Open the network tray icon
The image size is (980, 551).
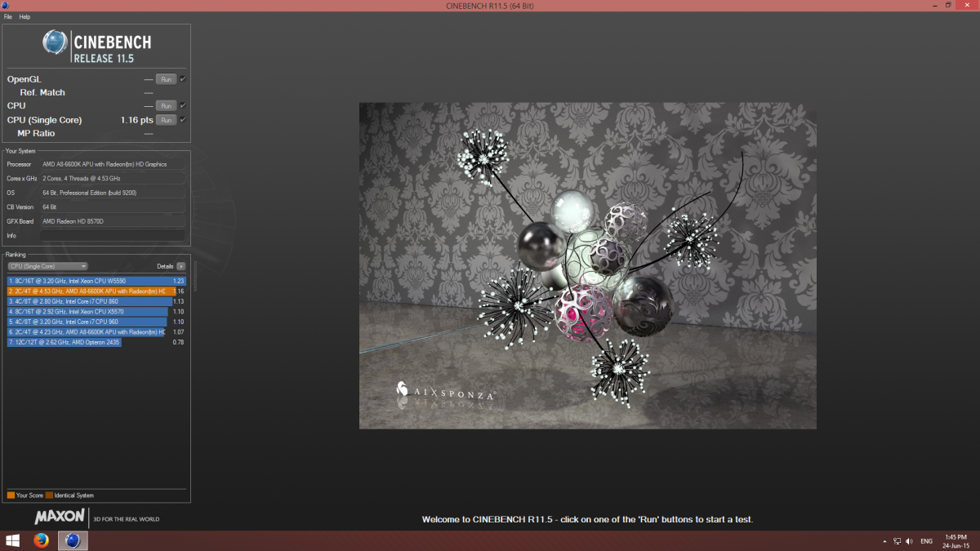(x=898, y=541)
